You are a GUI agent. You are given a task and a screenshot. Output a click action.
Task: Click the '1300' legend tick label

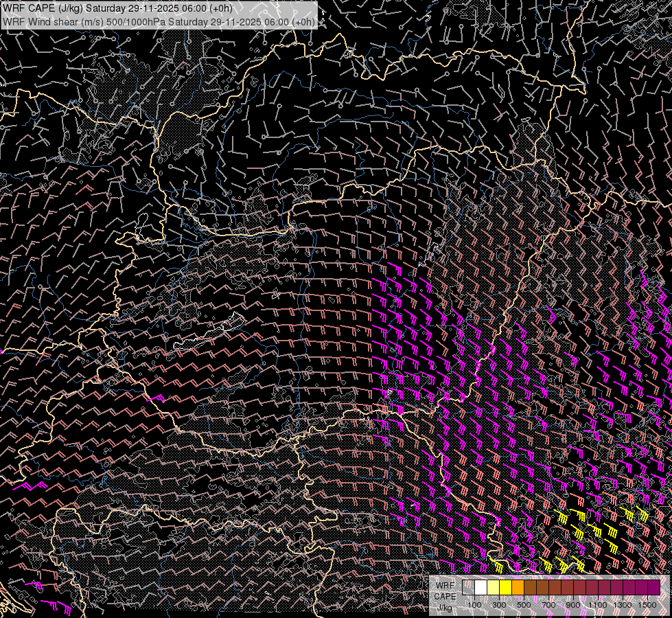(623, 605)
